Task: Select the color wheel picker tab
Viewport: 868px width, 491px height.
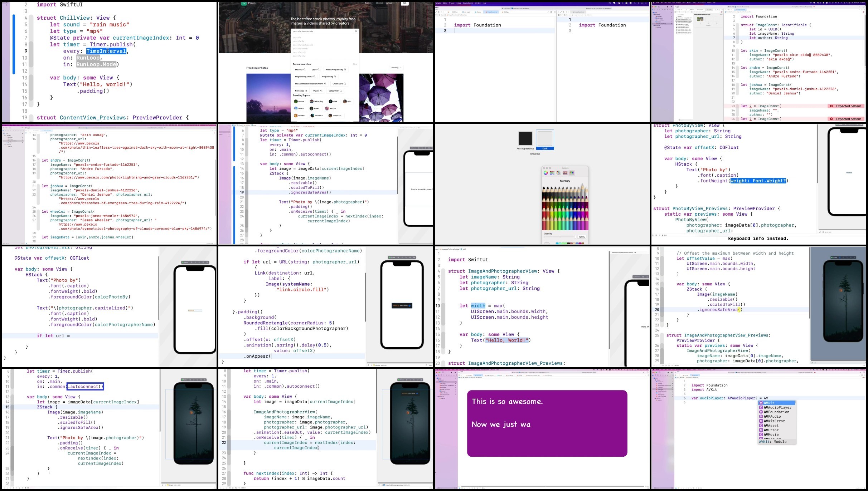Action: coord(545,173)
